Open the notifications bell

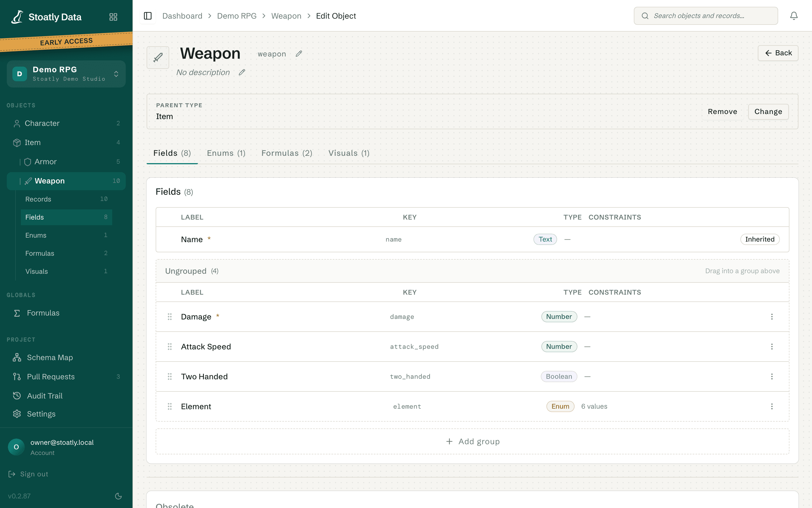(794, 16)
